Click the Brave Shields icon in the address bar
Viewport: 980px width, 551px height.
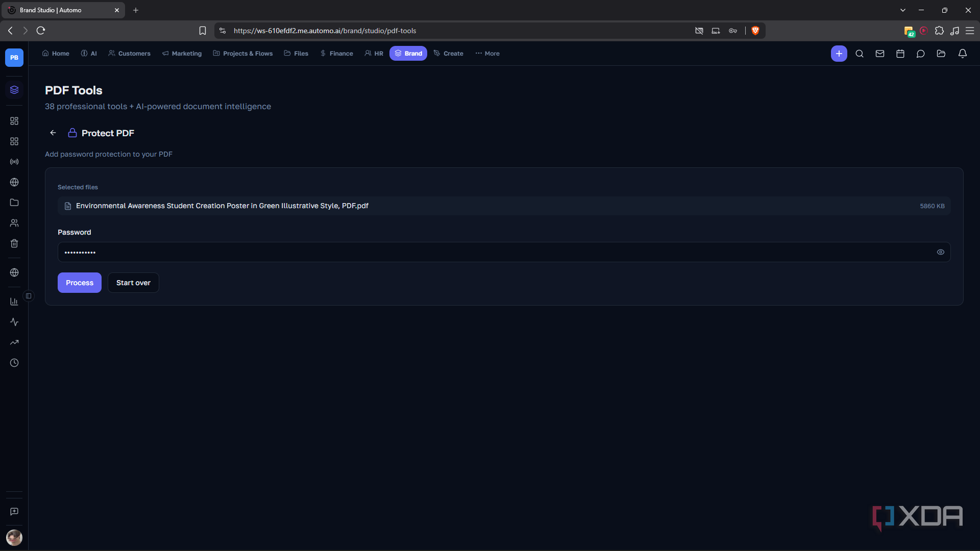coord(755,31)
